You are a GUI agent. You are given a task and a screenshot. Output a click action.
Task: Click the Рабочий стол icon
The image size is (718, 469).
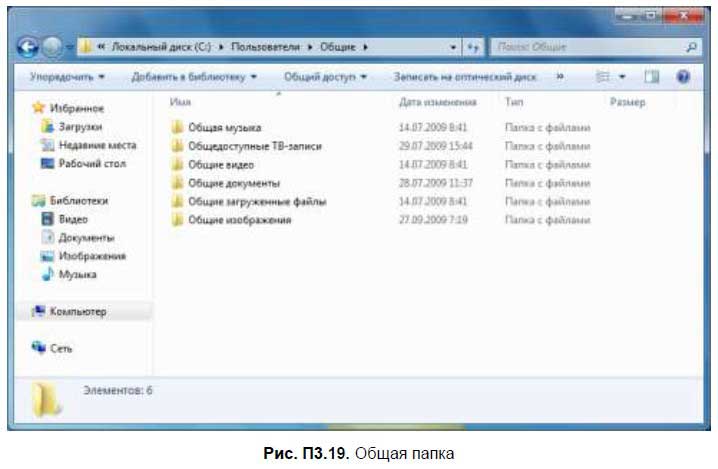(47, 164)
